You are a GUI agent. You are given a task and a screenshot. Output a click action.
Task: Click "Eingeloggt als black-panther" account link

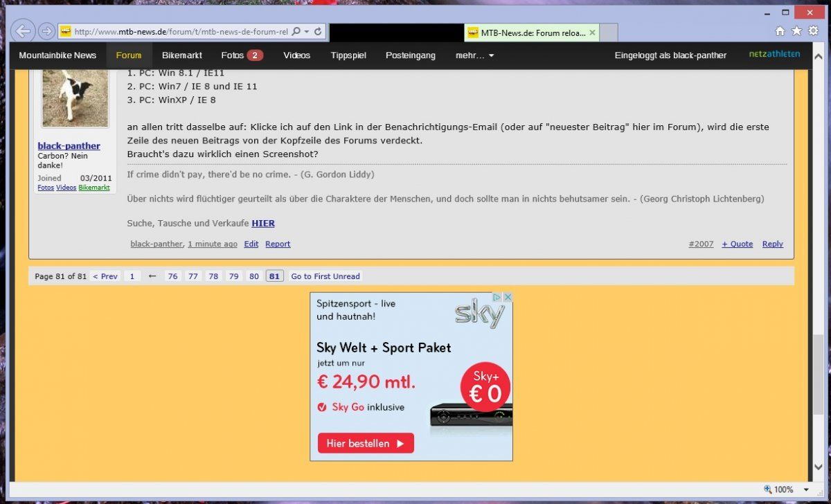pos(671,55)
